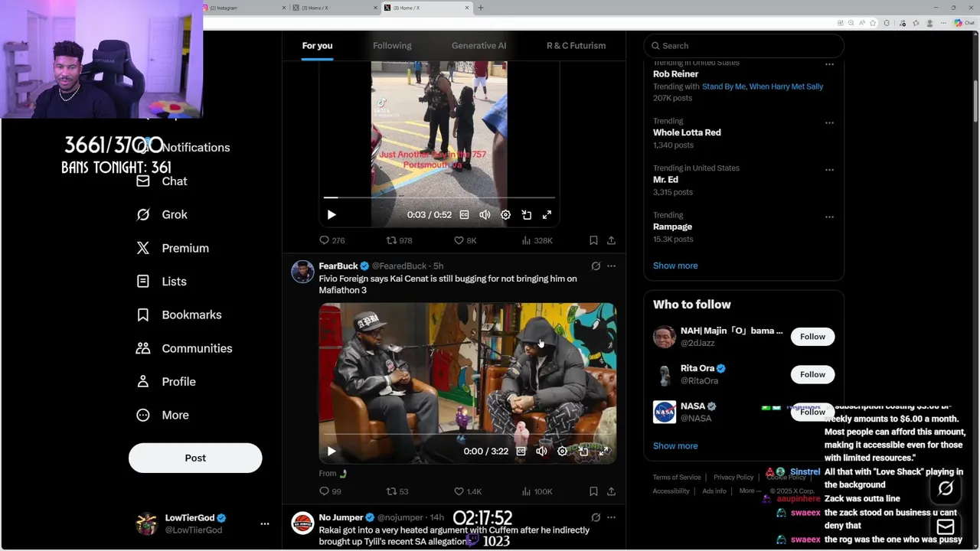Ask Grok about the No Jumper post

click(x=596, y=518)
